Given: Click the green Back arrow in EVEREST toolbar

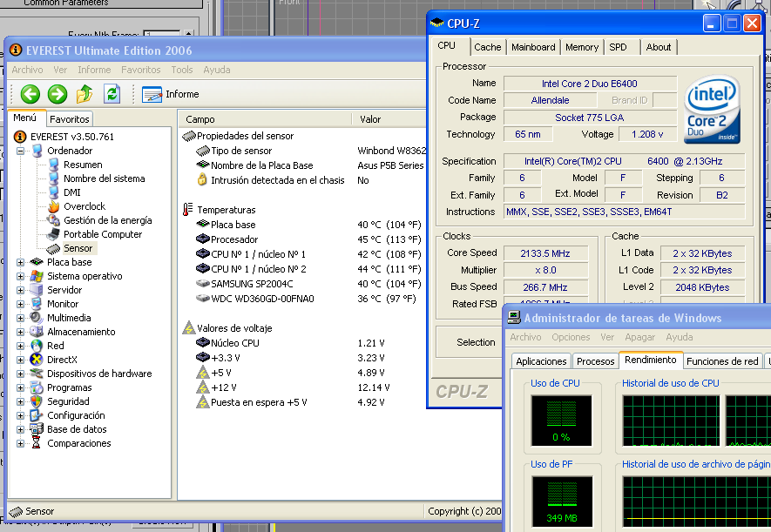Looking at the screenshot, I should click(30, 94).
